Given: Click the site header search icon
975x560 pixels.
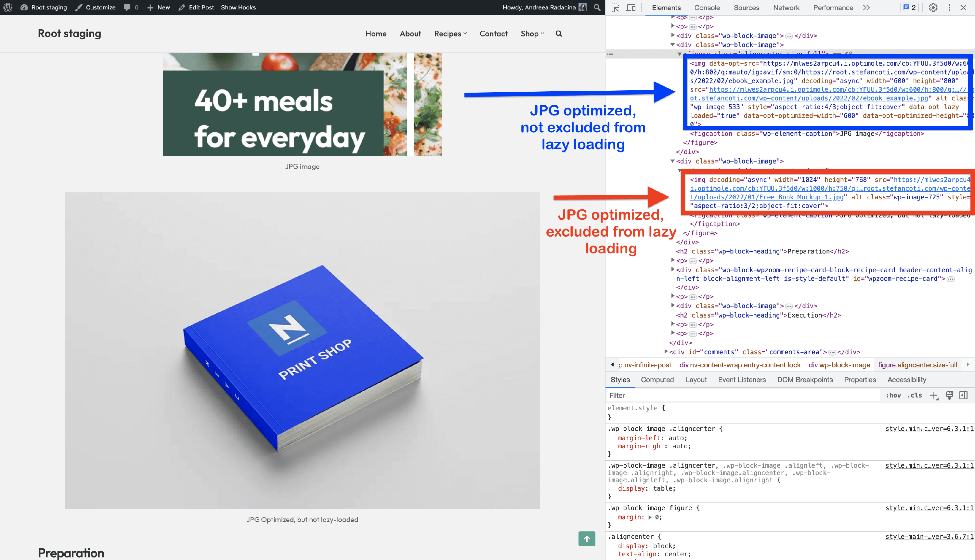Looking at the screenshot, I should tap(559, 34).
